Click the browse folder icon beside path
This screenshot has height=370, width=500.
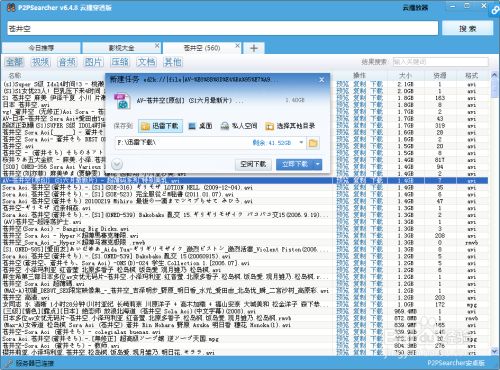313,143
